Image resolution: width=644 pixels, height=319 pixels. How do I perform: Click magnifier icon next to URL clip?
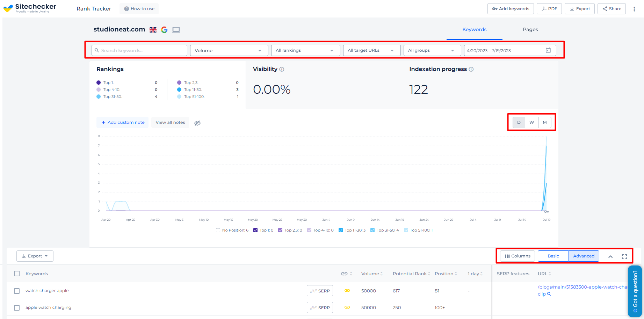click(x=549, y=294)
